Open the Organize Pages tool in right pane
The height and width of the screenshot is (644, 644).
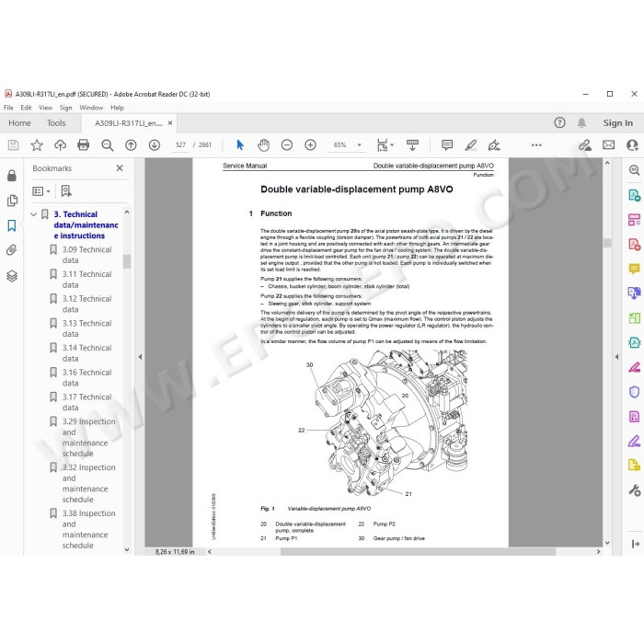pyautogui.click(x=634, y=318)
